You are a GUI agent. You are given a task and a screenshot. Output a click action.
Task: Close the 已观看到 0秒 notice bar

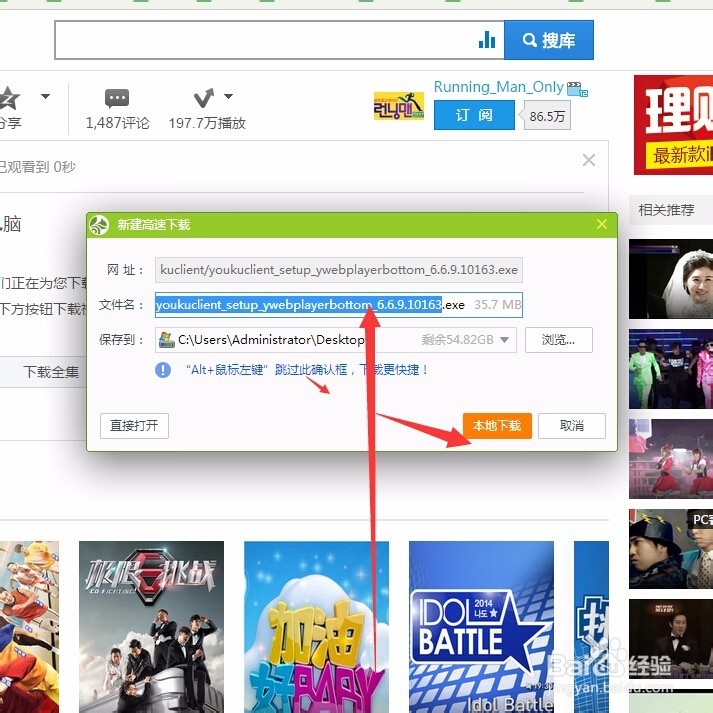589,160
